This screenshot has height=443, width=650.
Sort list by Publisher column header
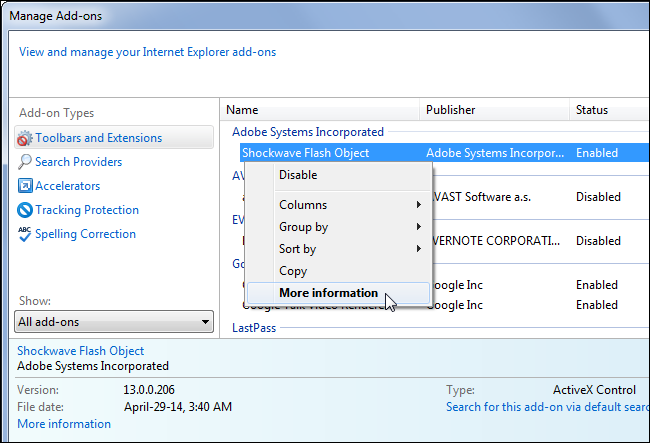(x=450, y=110)
